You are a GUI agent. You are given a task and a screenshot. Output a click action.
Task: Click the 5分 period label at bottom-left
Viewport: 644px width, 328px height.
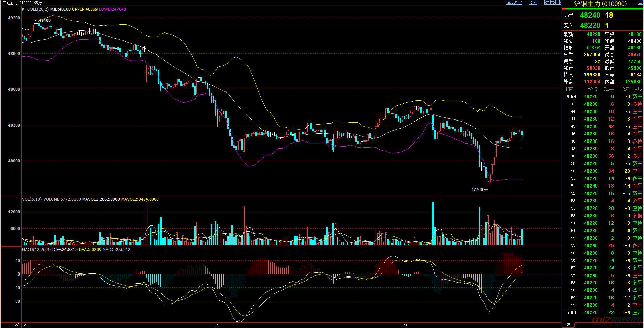17,325
